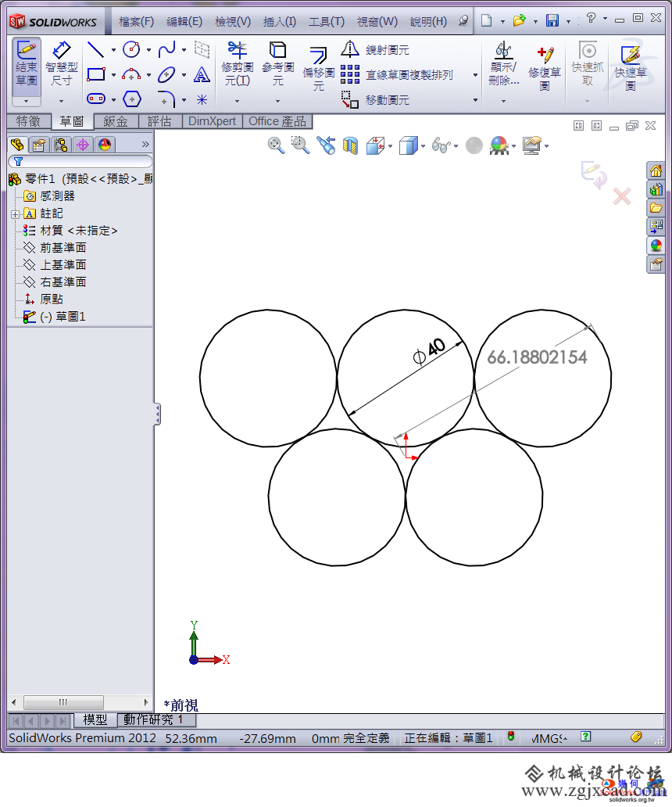
Task: Select the Polygon sketch tool
Action: 131,99
